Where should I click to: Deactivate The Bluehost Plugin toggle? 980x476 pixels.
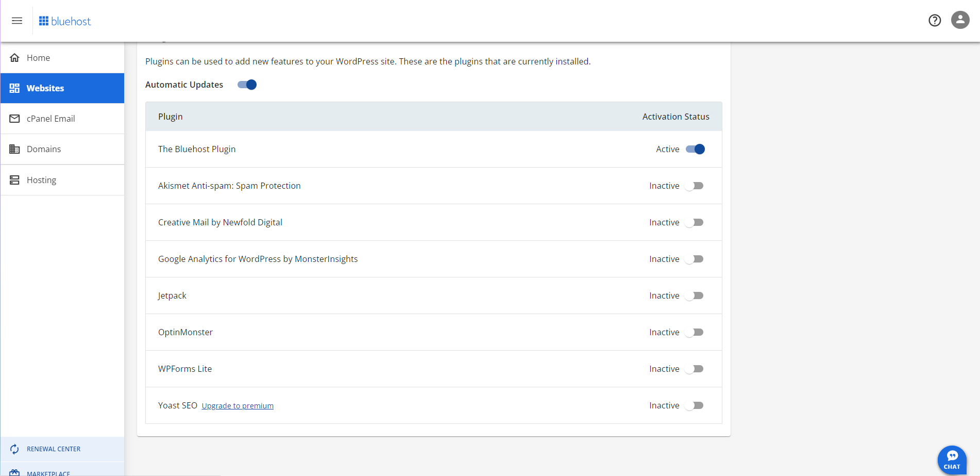(x=695, y=149)
